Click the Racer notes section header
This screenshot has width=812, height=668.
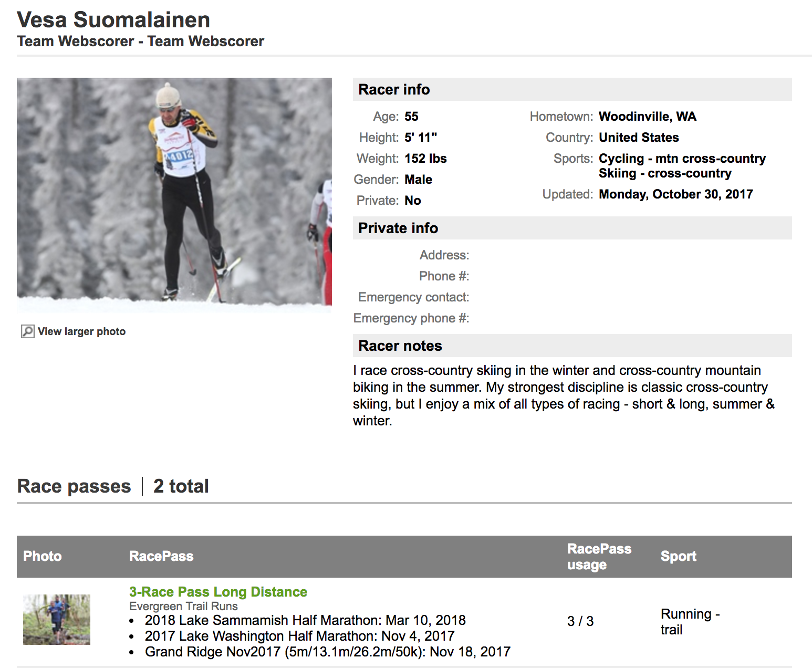click(x=400, y=346)
